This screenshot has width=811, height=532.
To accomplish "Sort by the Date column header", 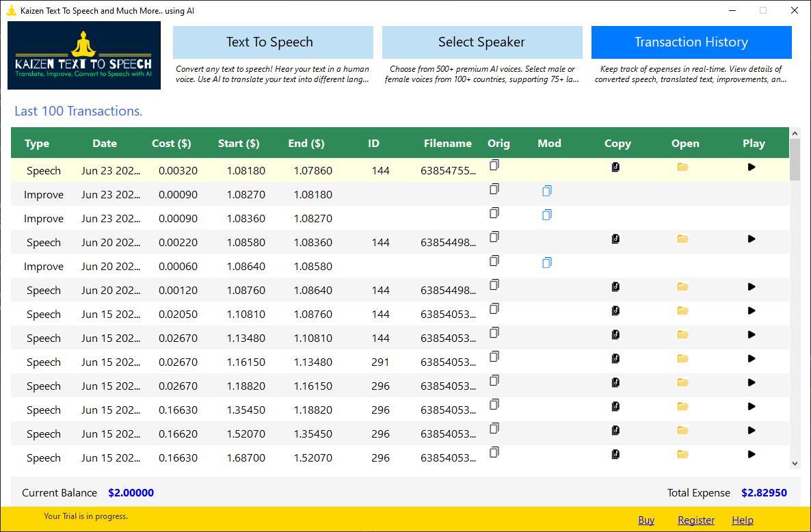I will tap(105, 144).
